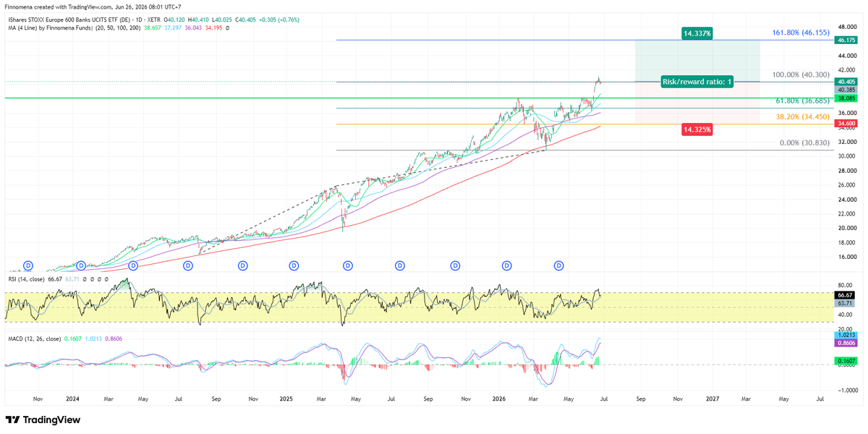Open the TradingView logo link

[43, 420]
